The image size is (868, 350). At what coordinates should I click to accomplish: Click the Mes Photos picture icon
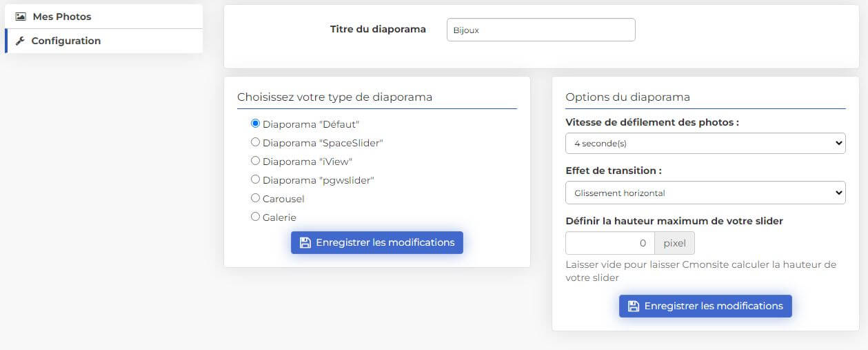click(21, 16)
